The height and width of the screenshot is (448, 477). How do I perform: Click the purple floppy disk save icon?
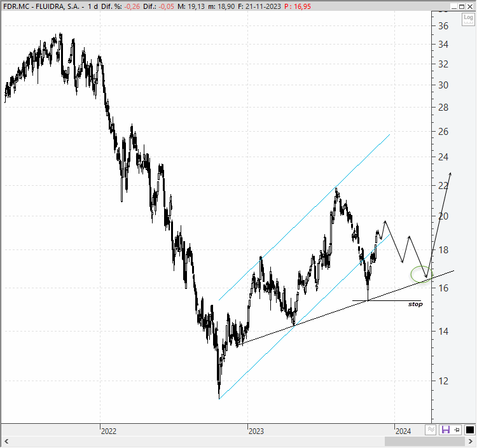(x=446, y=430)
